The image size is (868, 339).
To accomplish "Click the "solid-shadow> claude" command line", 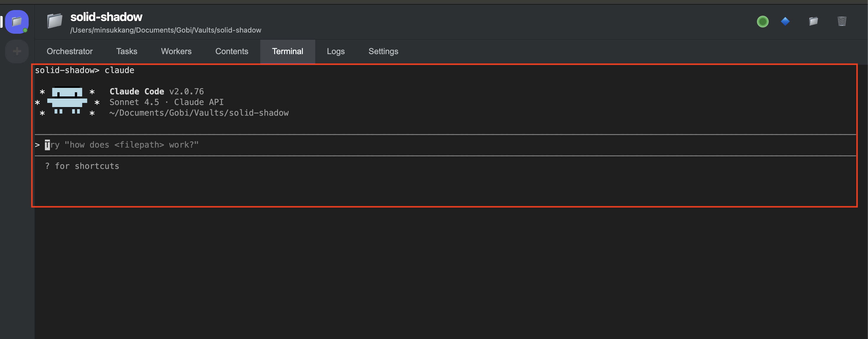I will (x=84, y=70).
